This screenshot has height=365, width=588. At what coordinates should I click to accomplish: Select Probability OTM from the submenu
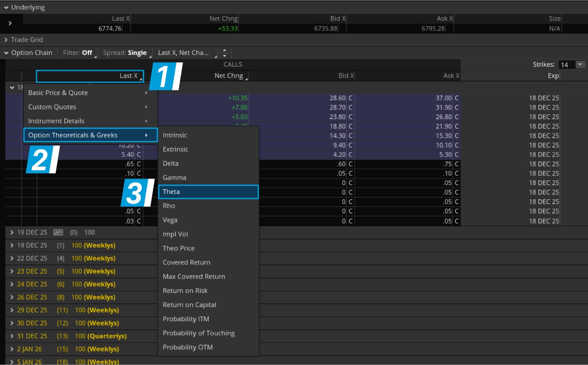tap(188, 347)
